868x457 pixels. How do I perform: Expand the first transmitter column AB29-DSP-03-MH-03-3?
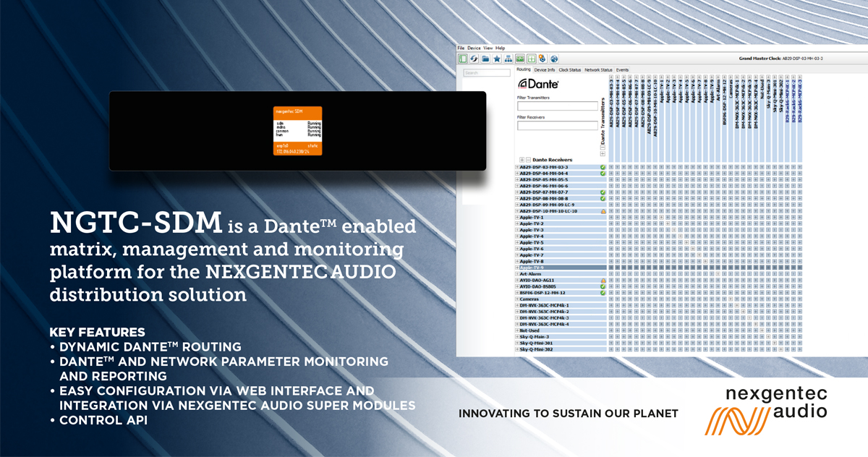pyautogui.click(x=611, y=77)
